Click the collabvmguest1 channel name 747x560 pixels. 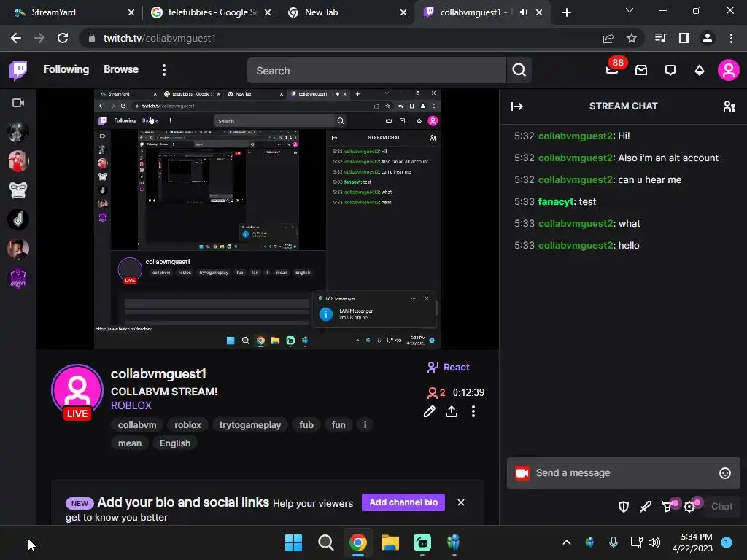(158, 374)
